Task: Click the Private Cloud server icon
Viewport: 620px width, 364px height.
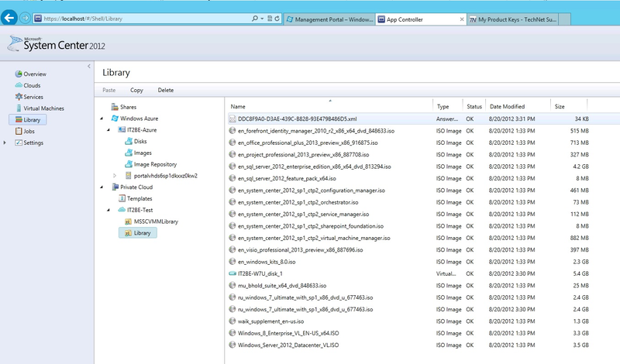Action: click(115, 187)
